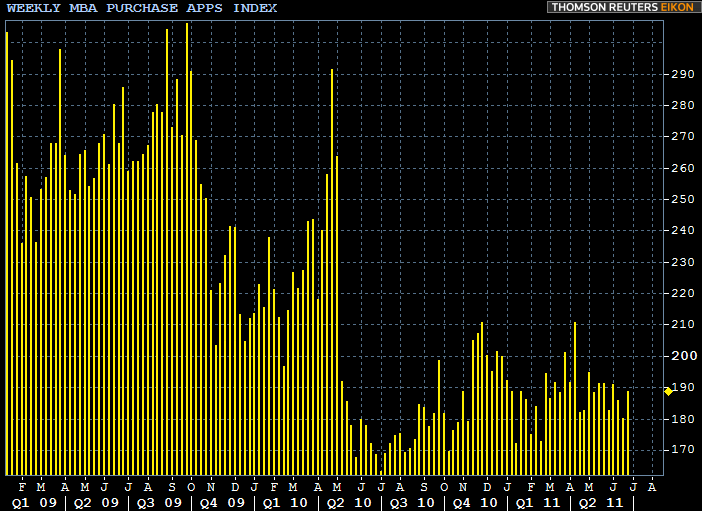Select the Q4 09 quarter label
This screenshot has width=702, height=511.
pos(223,502)
